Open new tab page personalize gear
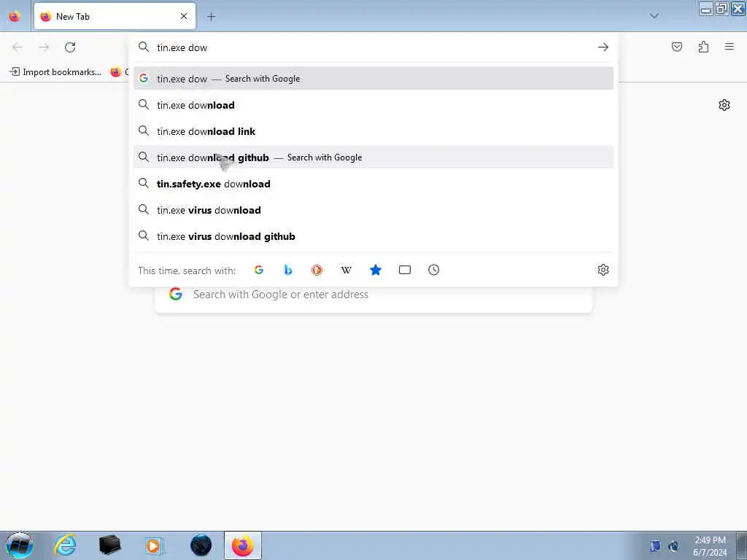The image size is (747, 560). pos(724,105)
